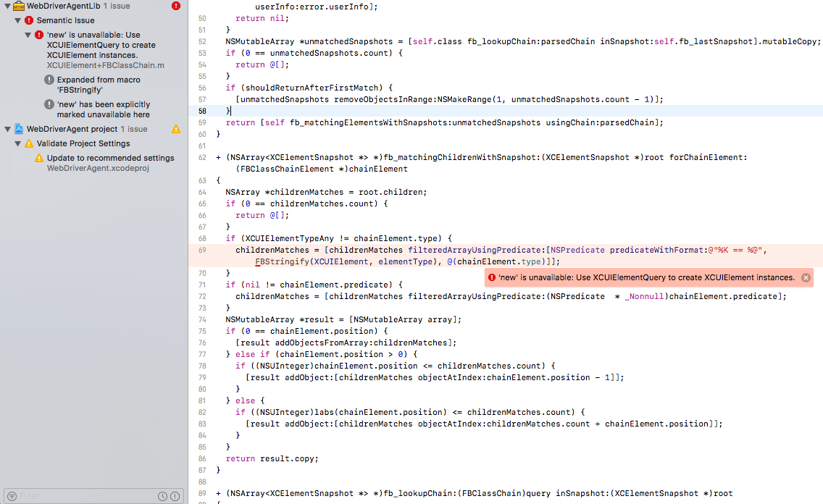Click line number 58 in the editor gutter
The width and height of the screenshot is (823, 504).
click(201, 111)
